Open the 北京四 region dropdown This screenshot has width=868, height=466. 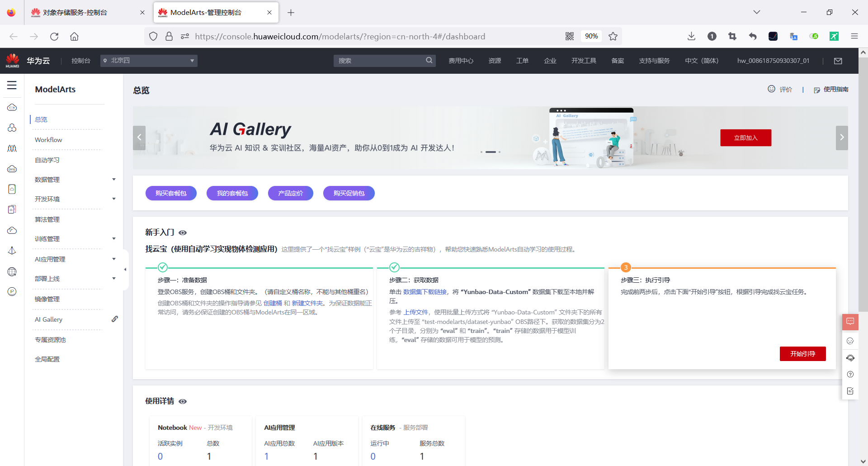click(x=149, y=60)
